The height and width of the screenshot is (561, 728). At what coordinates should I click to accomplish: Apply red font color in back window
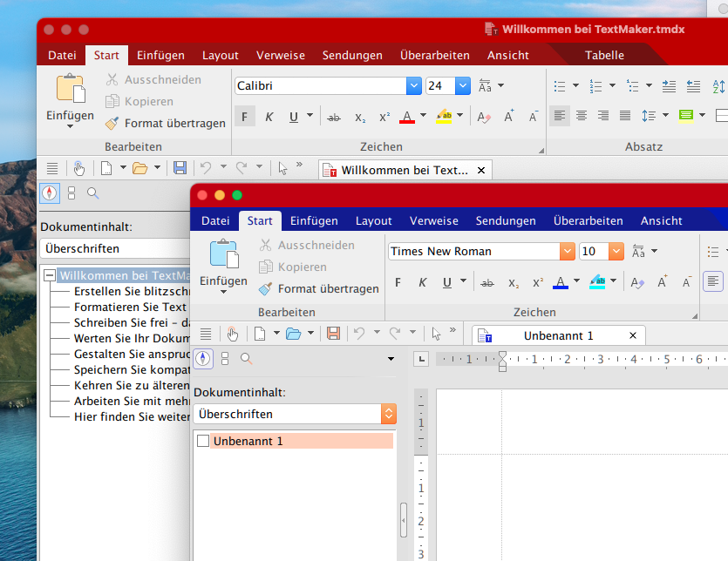[407, 117]
